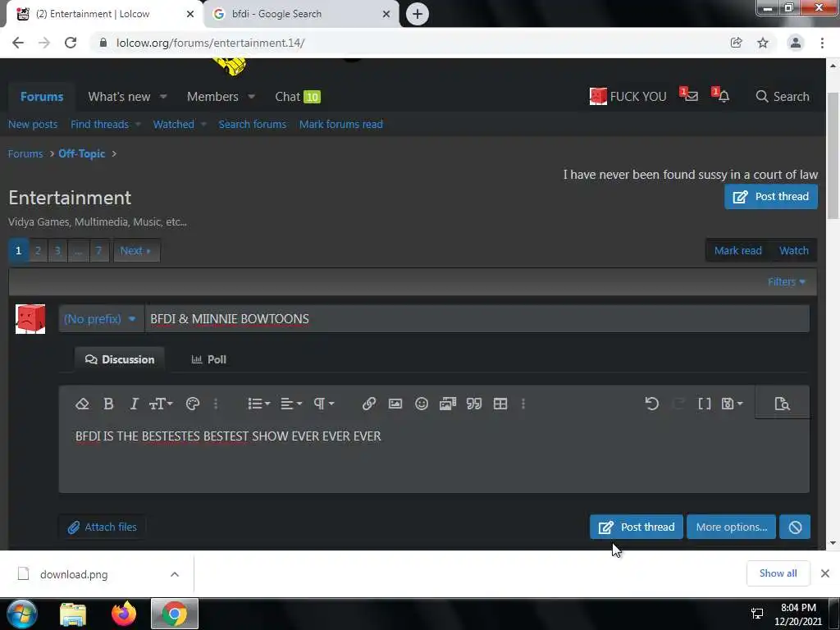Open the Search forums link

(x=253, y=125)
